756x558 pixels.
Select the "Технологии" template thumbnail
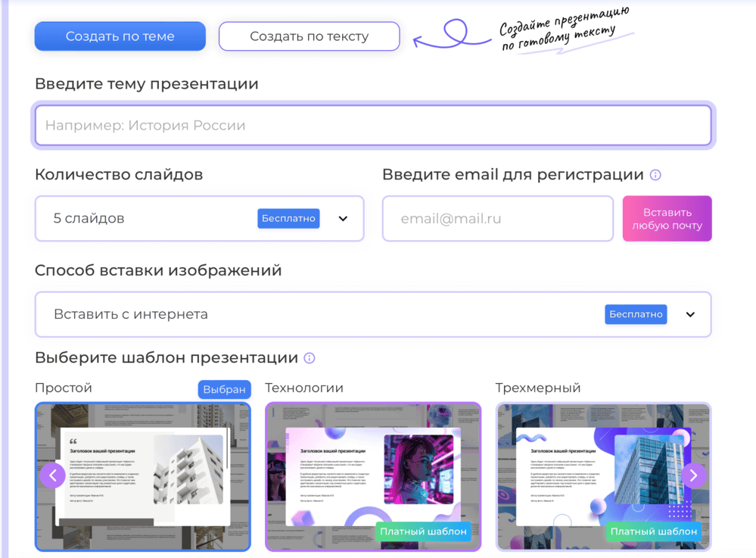pos(373,476)
